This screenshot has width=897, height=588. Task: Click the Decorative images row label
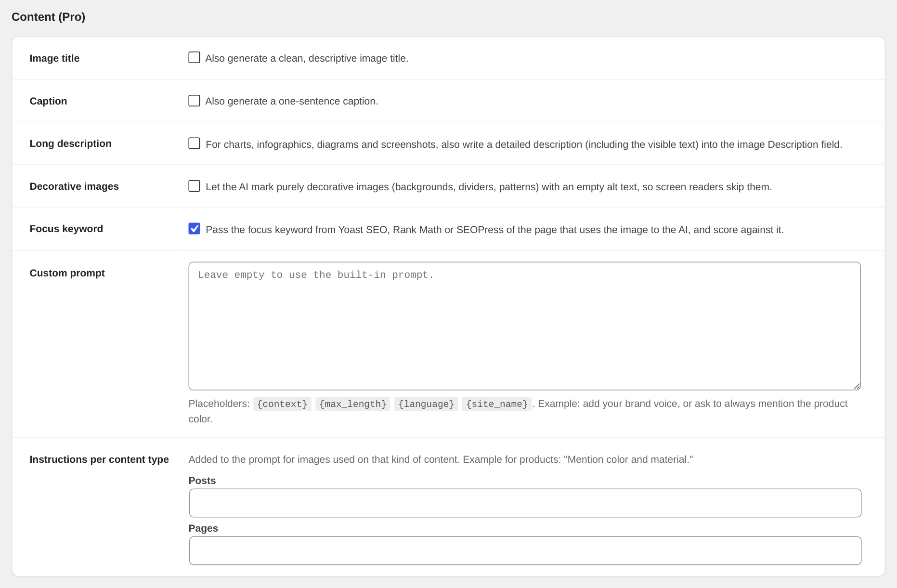pyautogui.click(x=74, y=186)
